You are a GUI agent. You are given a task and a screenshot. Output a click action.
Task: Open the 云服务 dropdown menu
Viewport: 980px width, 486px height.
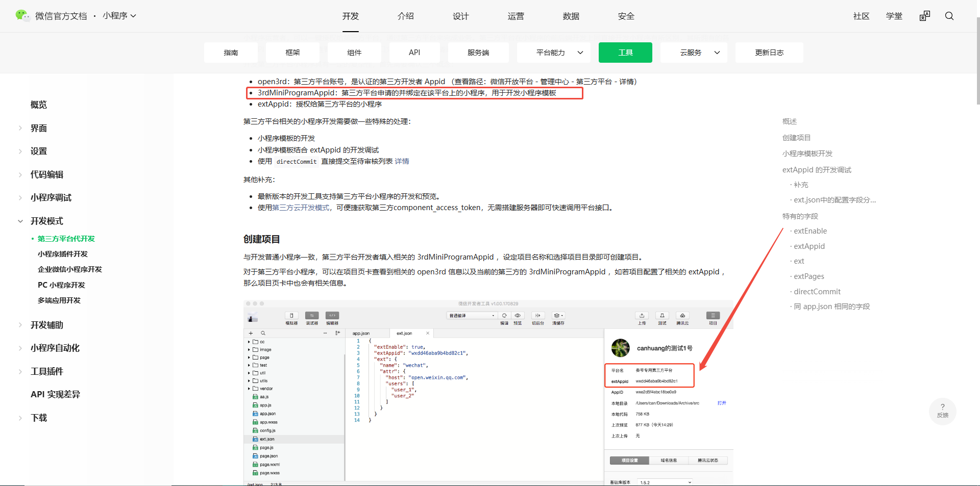pyautogui.click(x=694, y=53)
